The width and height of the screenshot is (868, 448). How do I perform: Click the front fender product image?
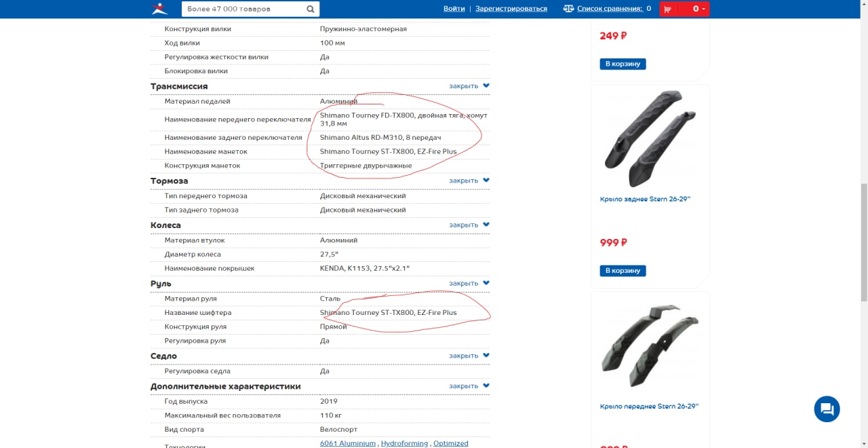pos(650,348)
